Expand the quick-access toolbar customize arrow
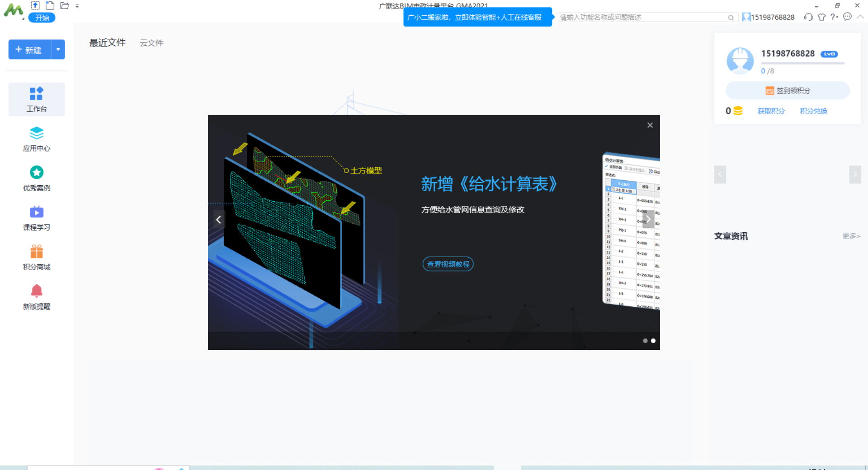 click(x=77, y=6)
